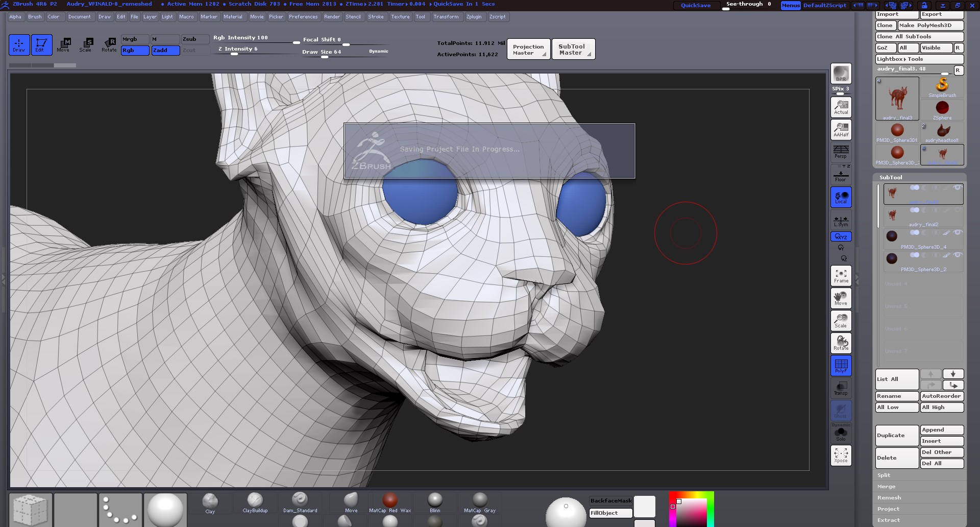The image size is (980, 527).
Task: Enable Transp transparency mode
Action: click(841, 388)
